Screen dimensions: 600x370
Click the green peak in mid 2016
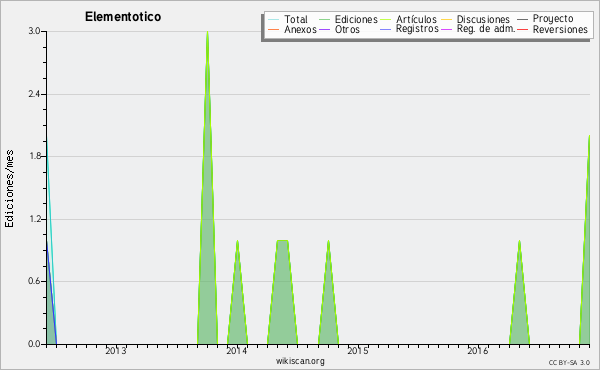(519, 292)
